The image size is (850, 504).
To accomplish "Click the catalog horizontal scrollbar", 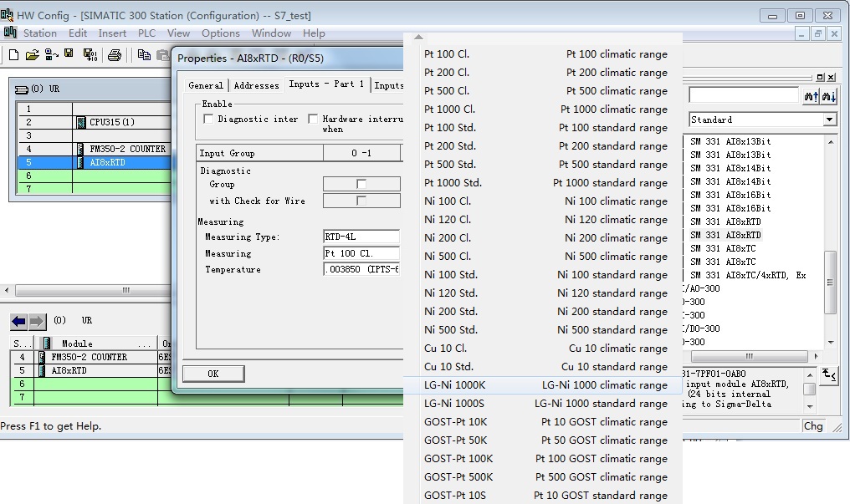I will tap(750, 357).
